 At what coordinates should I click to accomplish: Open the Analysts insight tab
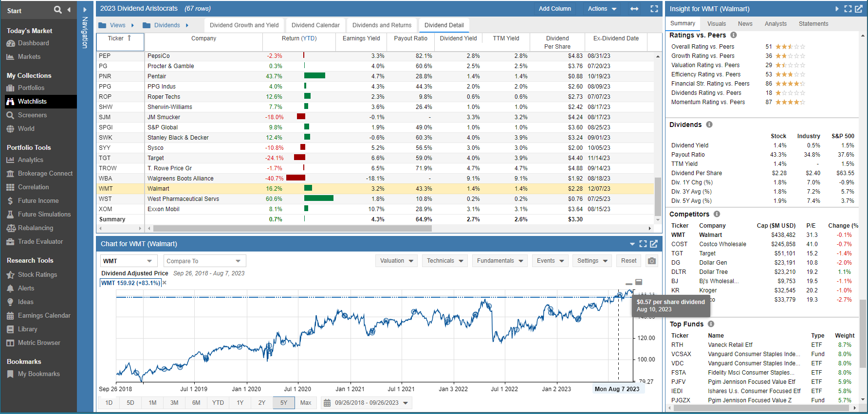(x=776, y=23)
